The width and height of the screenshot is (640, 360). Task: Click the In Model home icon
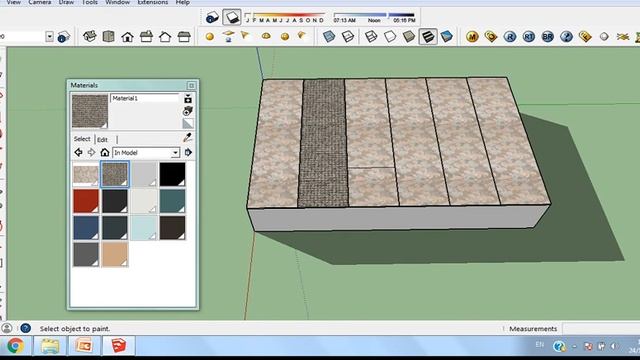click(x=105, y=152)
